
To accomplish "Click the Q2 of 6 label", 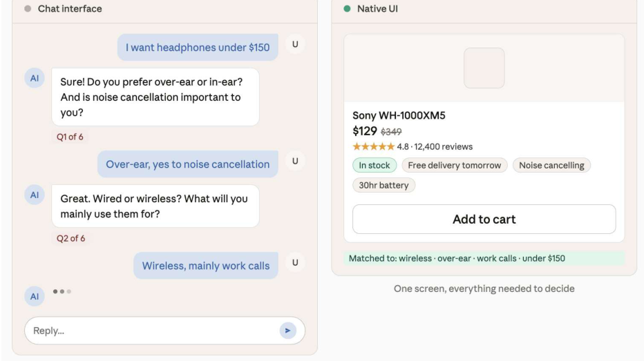I will (70, 238).
